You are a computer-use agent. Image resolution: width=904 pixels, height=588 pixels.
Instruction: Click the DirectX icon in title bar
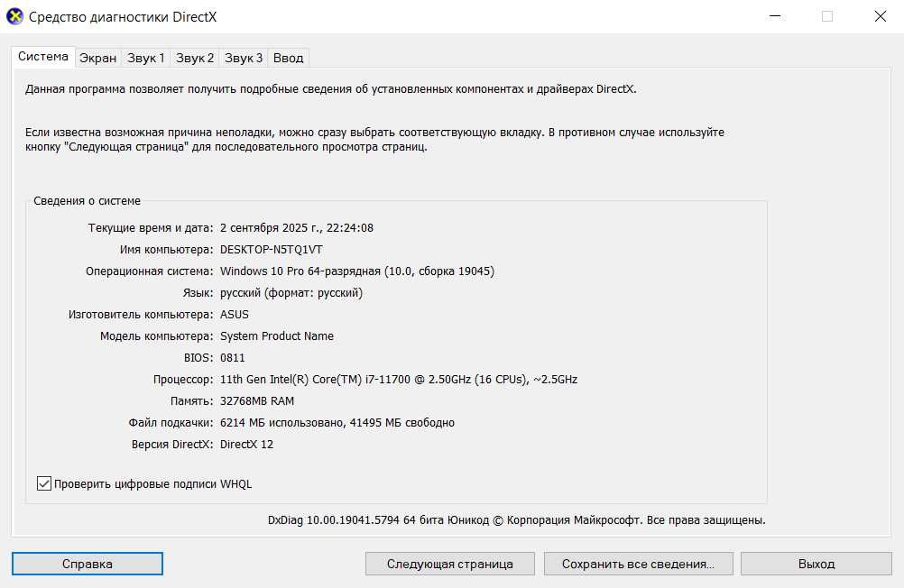click(x=14, y=17)
